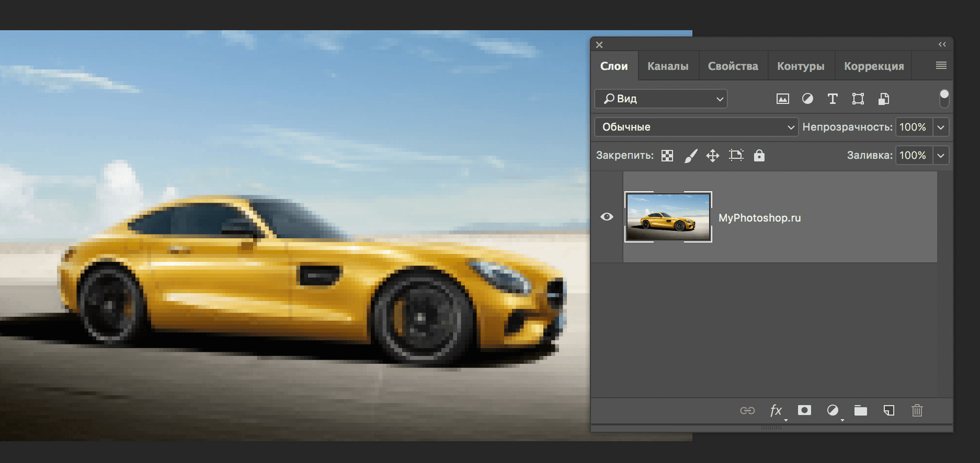Hide the MyPhotoshop.ru layer
The height and width of the screenshot is (463, 980).
[606, 217]
